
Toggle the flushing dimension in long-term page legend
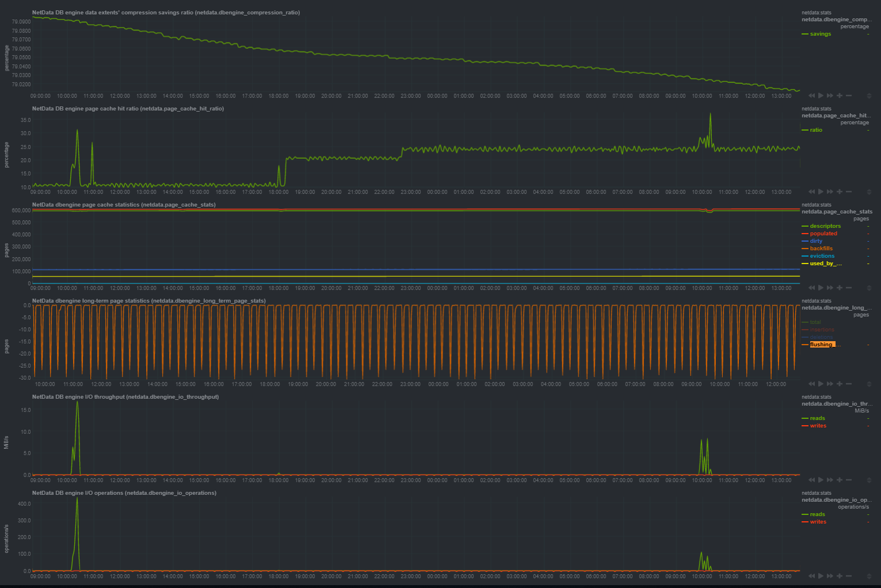pos(822,344)
